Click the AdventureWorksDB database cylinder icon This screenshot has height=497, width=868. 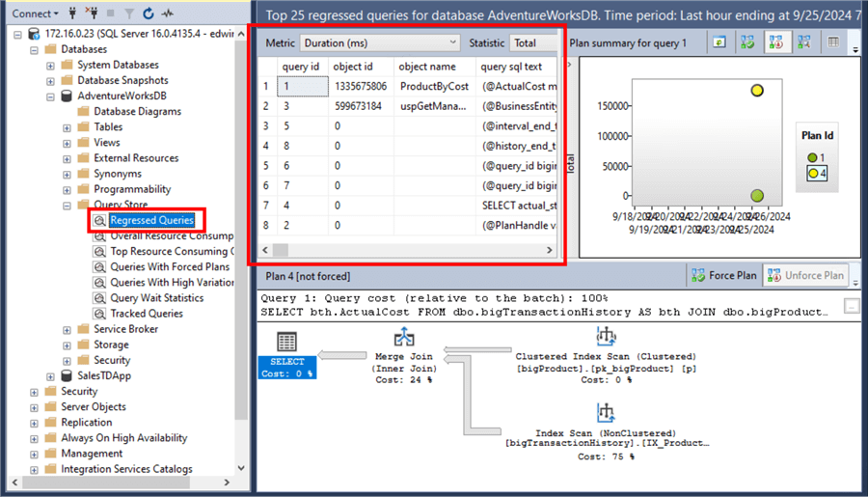point(67,96)
